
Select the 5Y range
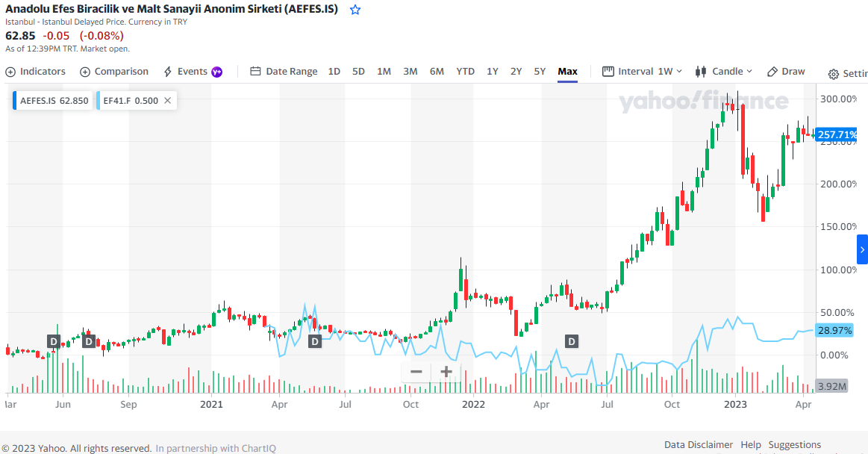540,72
